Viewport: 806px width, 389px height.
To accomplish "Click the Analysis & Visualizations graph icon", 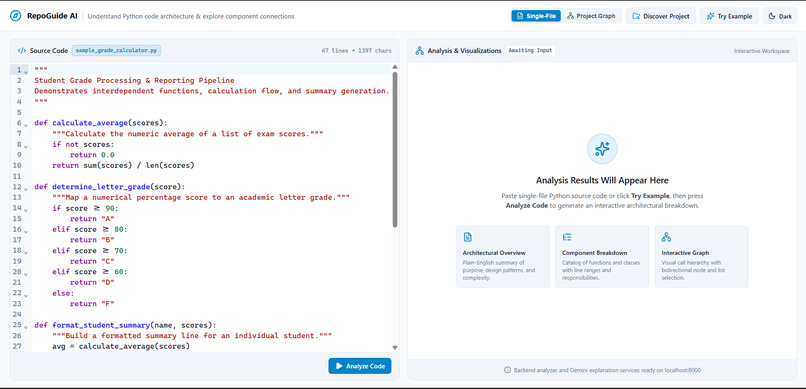I will coord(419,51).
